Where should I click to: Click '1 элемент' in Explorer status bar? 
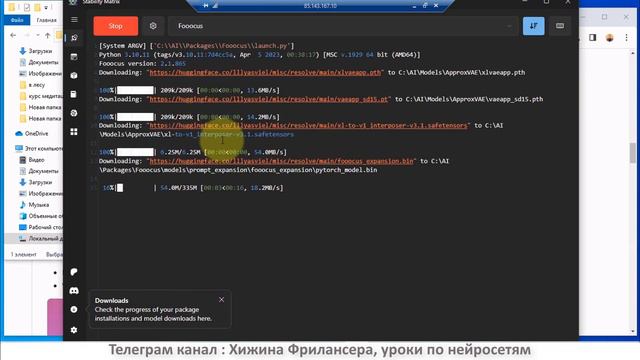23,254
